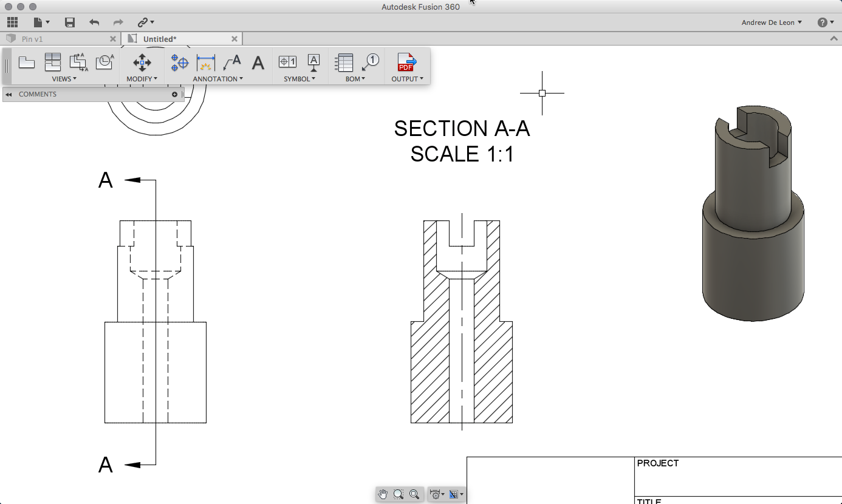
Task: Open the data panel grid icon
Action: pos(12,22)
